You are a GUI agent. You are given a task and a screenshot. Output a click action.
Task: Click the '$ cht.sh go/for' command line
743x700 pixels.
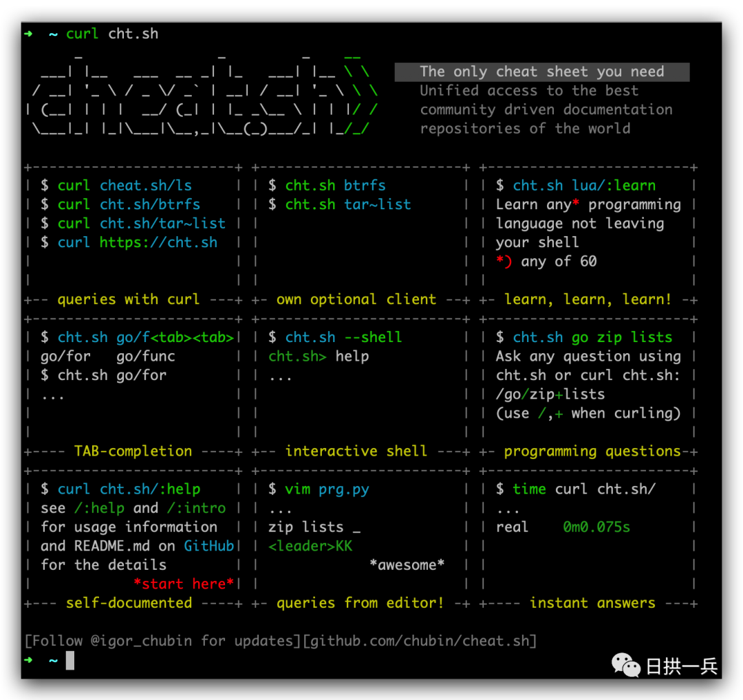(x=103, y=375)
